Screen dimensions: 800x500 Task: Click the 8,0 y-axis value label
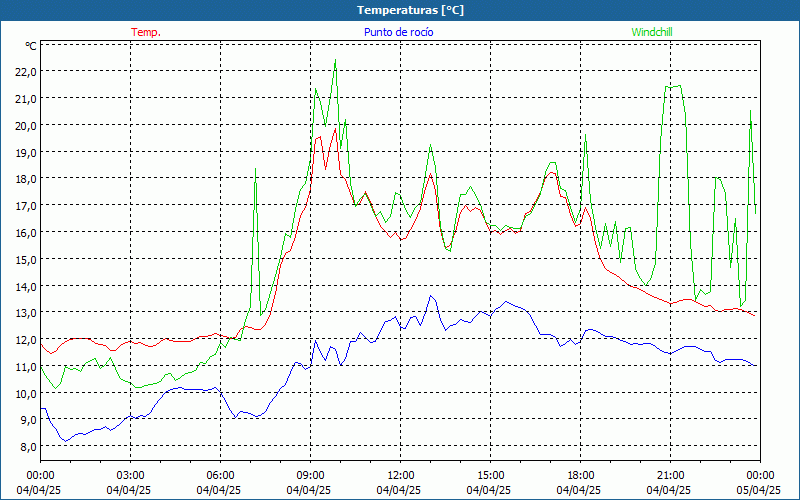[24, 447]
